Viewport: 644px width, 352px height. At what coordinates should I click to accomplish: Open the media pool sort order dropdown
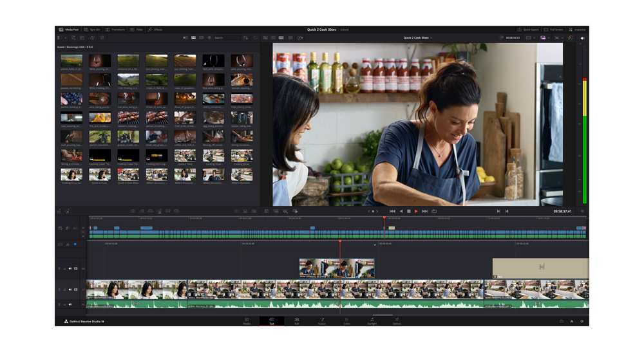click(245, 38)
